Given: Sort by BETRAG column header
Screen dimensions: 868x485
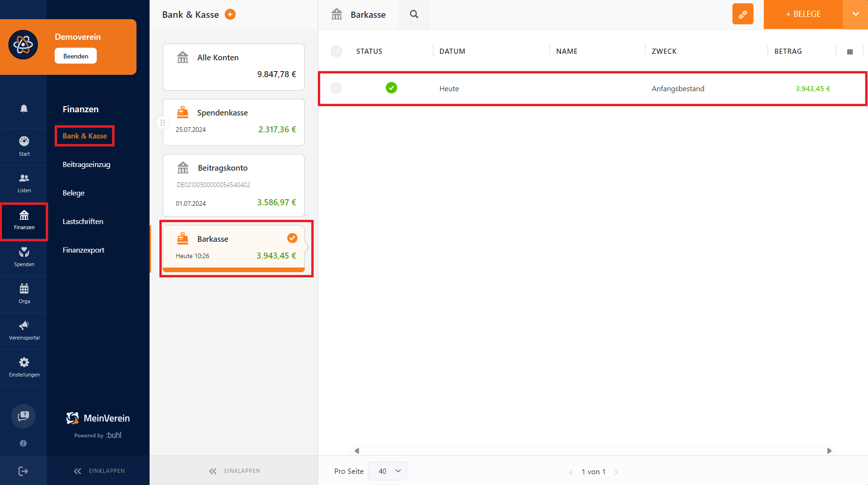Looking at the screenshot, I should (788, 51).
